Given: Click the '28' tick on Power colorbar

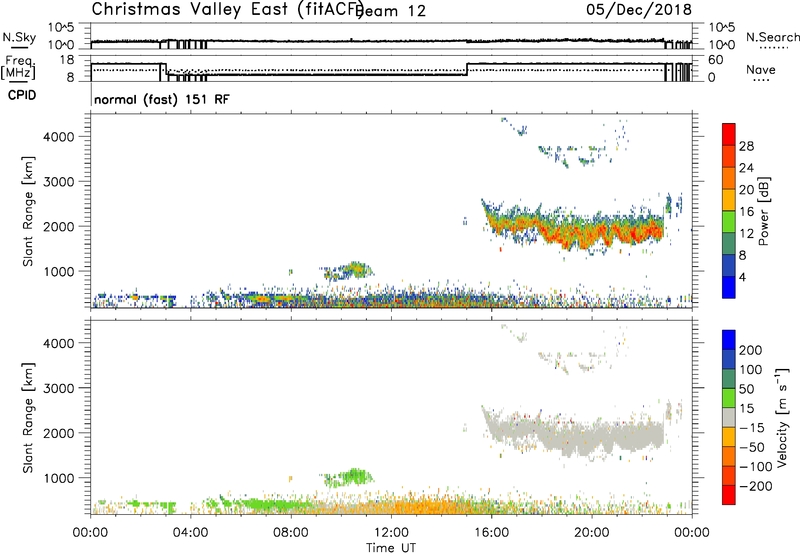Looking at the screenshot, I should click(746, 146).
